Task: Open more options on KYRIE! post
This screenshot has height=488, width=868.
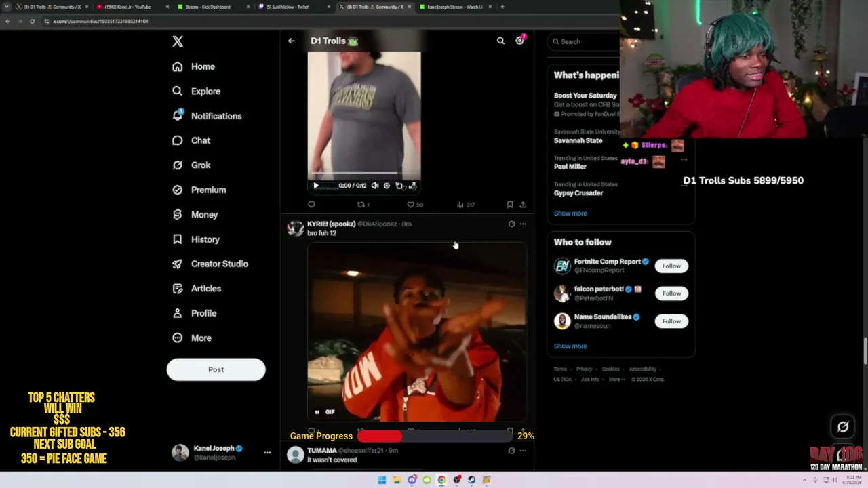Action: 523,224
